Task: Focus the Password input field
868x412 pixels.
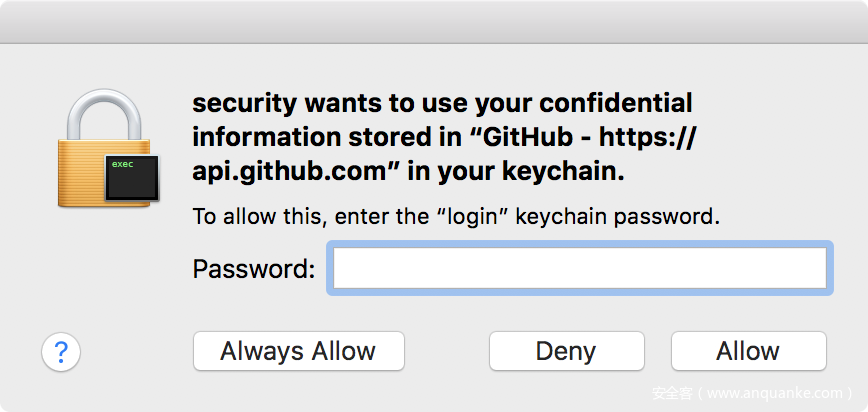Action: [579, 268]
